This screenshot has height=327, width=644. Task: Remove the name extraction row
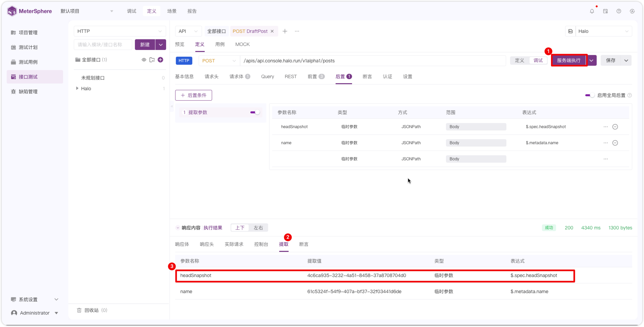point(615,143)
